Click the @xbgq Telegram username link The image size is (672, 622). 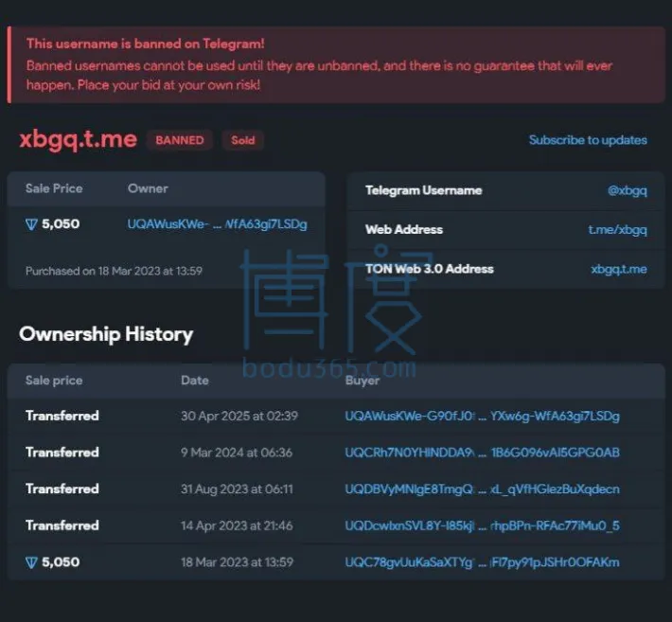tap(627, 190)
